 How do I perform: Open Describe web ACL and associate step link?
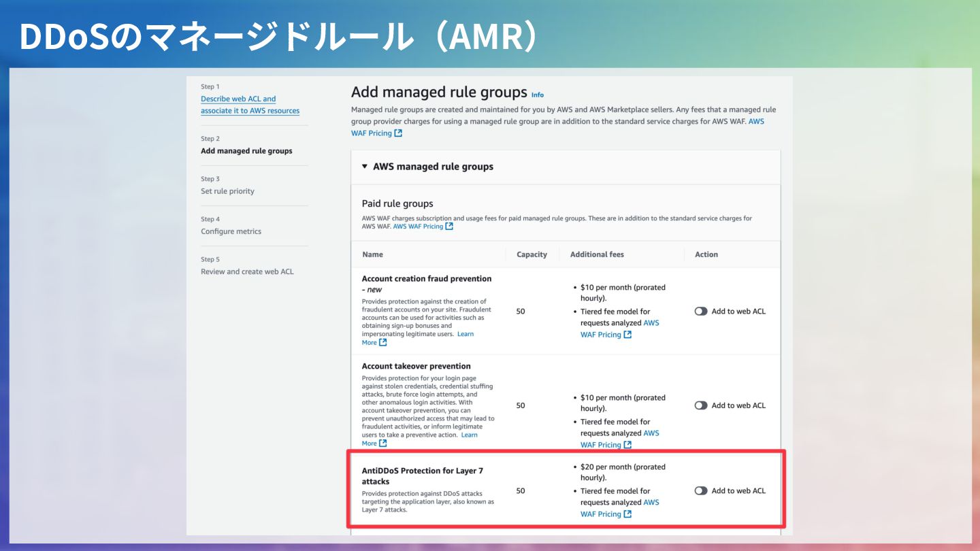pyautogui.click(x=250, y=105)
